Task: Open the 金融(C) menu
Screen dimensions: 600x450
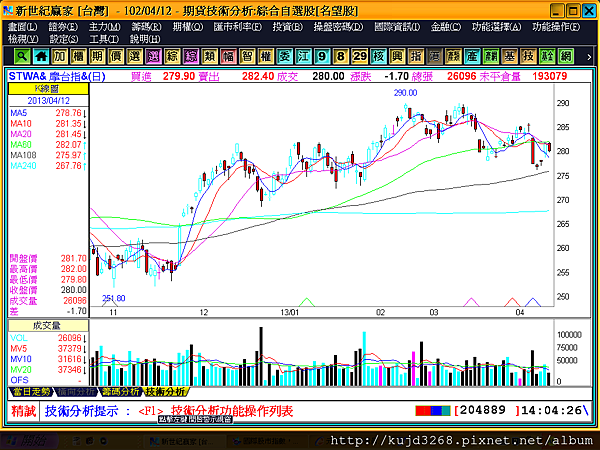Action: tap(446, 27)
